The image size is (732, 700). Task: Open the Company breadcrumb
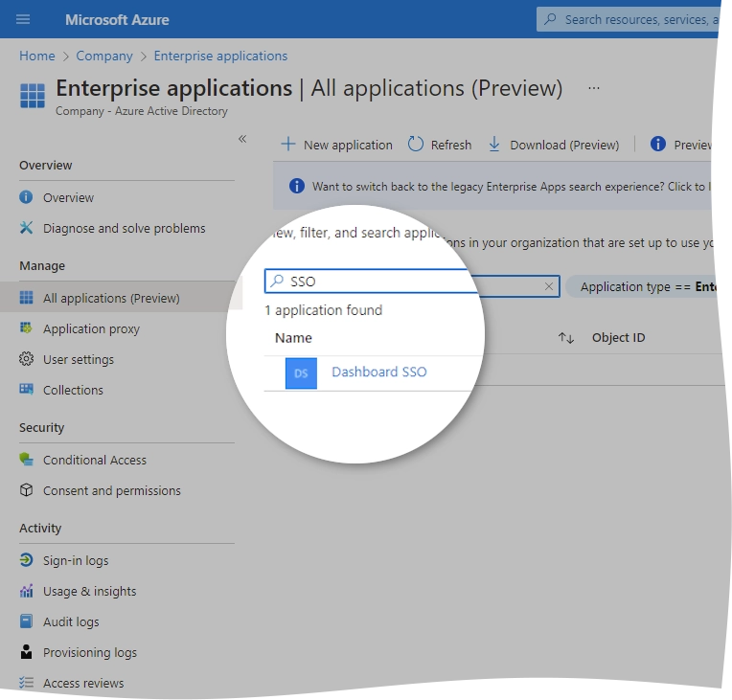tap(104, 56)
